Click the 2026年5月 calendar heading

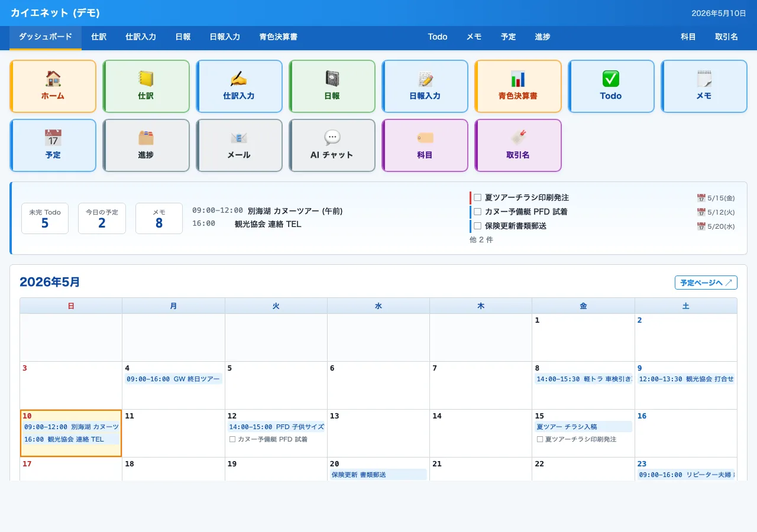click(x=50, y=283)
